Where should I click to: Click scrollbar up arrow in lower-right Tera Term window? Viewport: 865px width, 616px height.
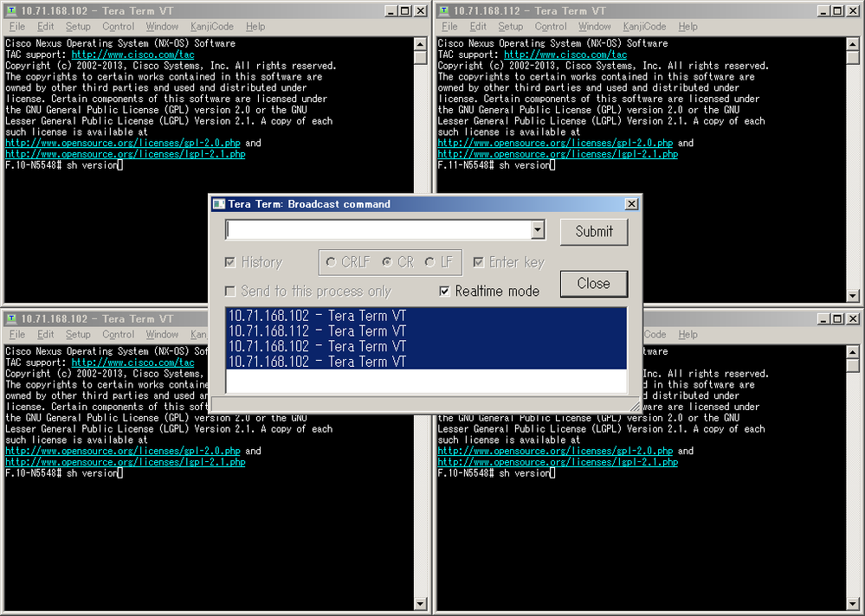pos(853,351)
